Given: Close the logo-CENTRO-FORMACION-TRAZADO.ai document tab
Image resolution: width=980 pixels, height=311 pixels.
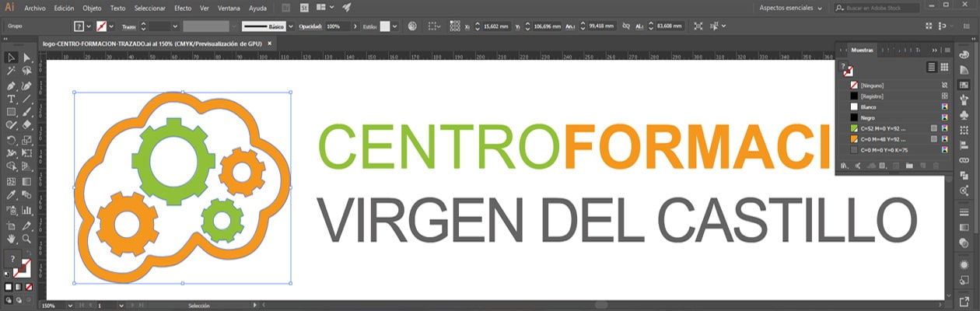Looking at the screenshot, I should point(270,44).
